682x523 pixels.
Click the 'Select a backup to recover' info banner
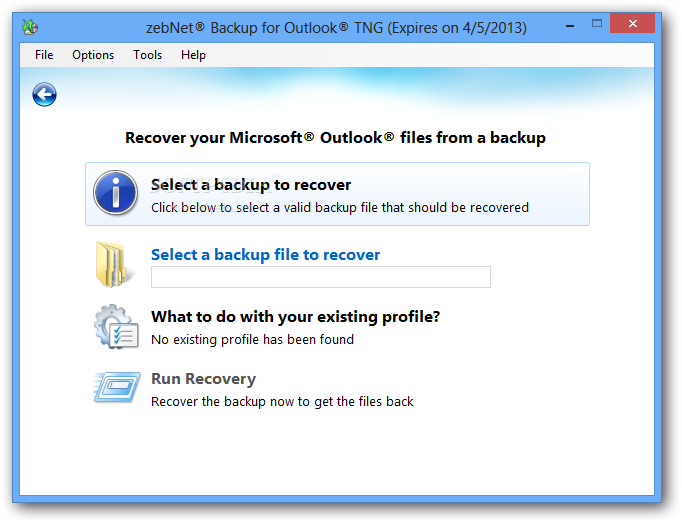337,194
